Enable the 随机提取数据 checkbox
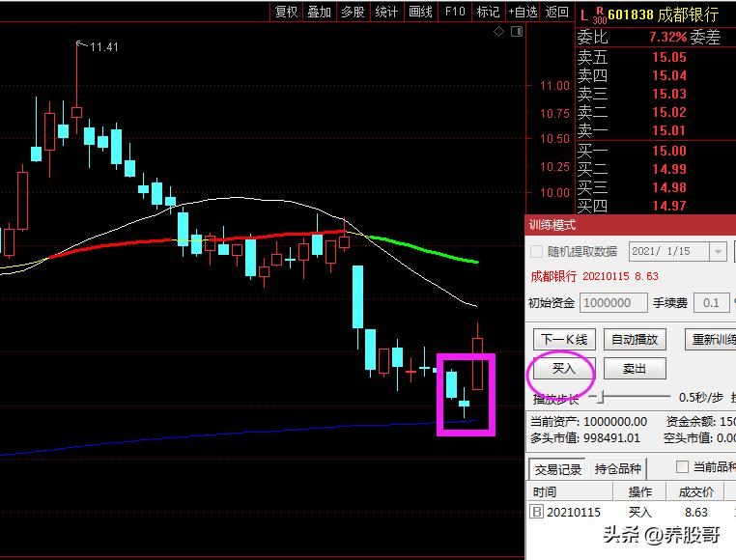Viewport: 736px width, 560px height. (538, 251)
